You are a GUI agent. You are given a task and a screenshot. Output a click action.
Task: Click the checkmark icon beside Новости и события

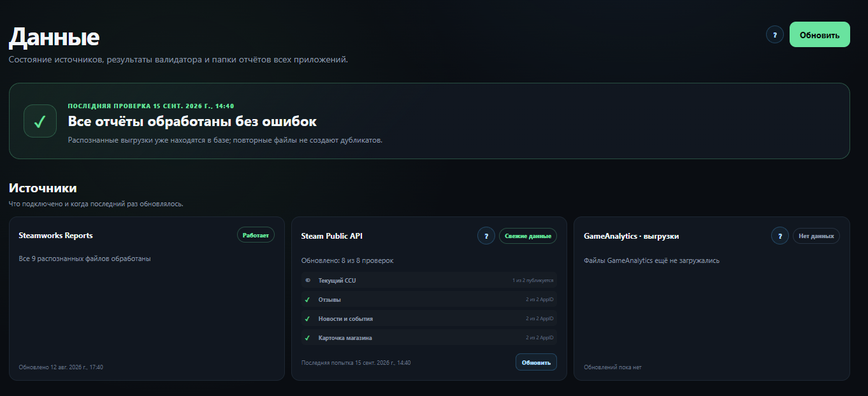point(308,318)
